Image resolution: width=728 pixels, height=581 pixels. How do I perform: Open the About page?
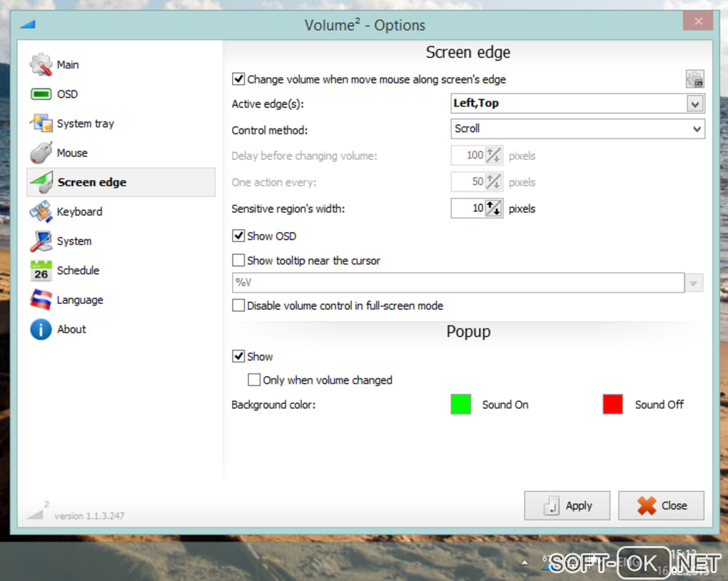pyautogui.click(x=71, y=329)
